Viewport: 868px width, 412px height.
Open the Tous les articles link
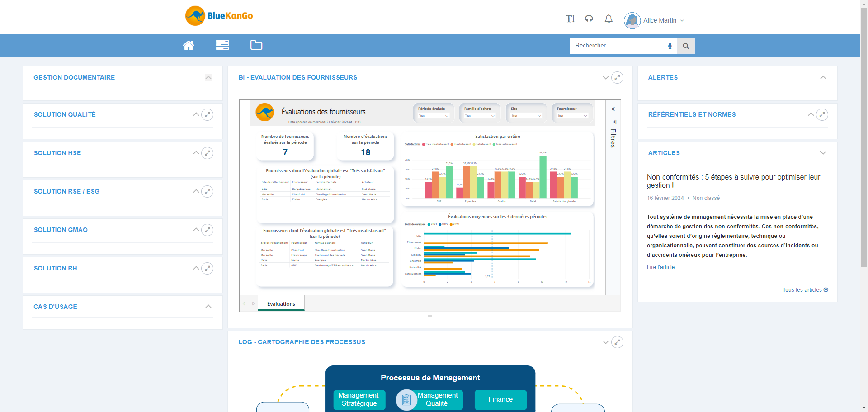click(805, 290)
